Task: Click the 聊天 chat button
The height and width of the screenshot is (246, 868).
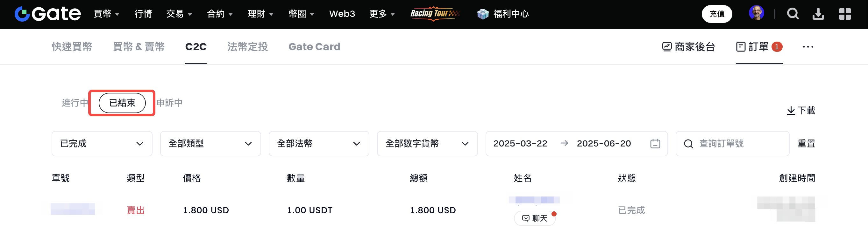Action: coord(534,218)
